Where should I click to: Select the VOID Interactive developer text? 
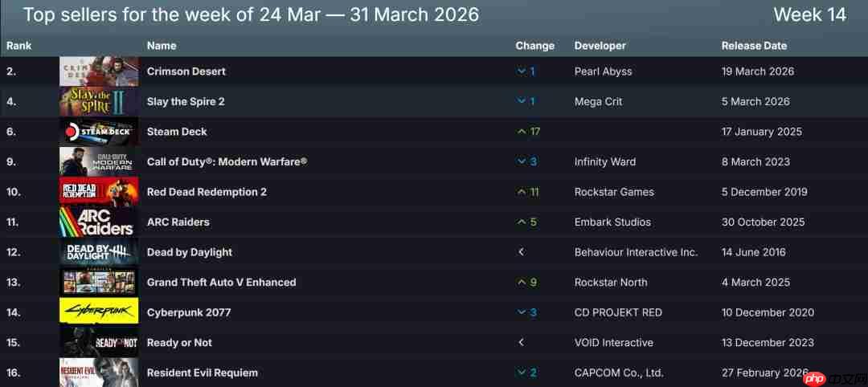click(613, 343)
